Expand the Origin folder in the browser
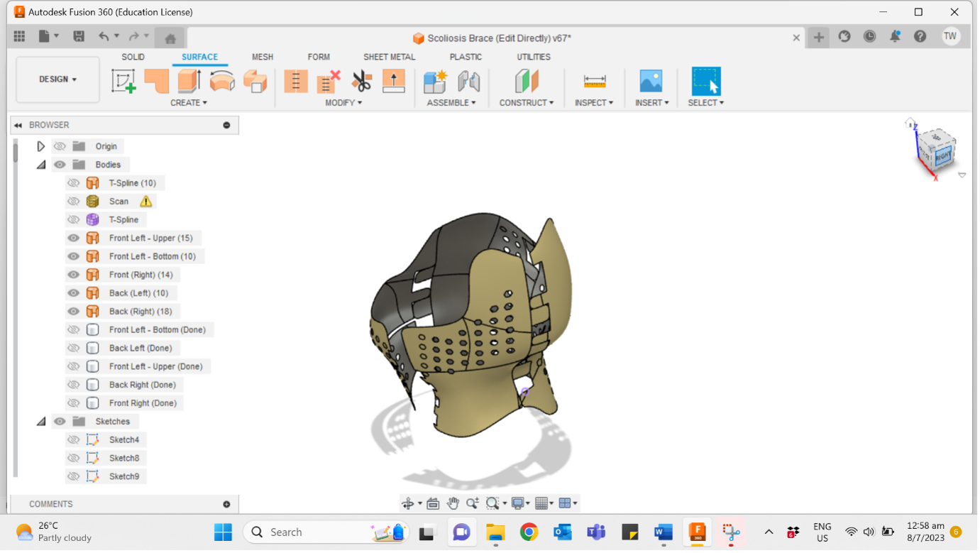980x553 pixels. pos(41,146)
